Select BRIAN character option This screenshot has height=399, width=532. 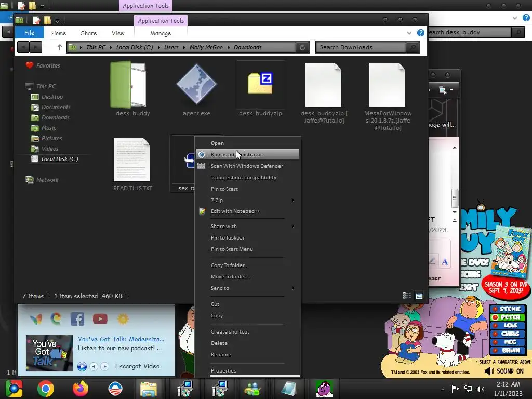tap(507, 351)
